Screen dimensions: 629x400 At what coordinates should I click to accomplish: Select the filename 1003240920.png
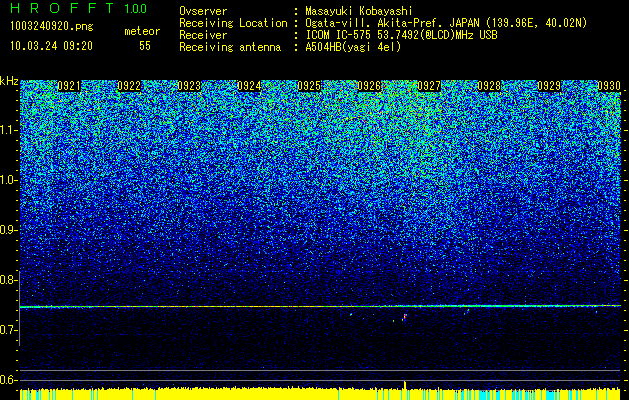coord(52,27)
